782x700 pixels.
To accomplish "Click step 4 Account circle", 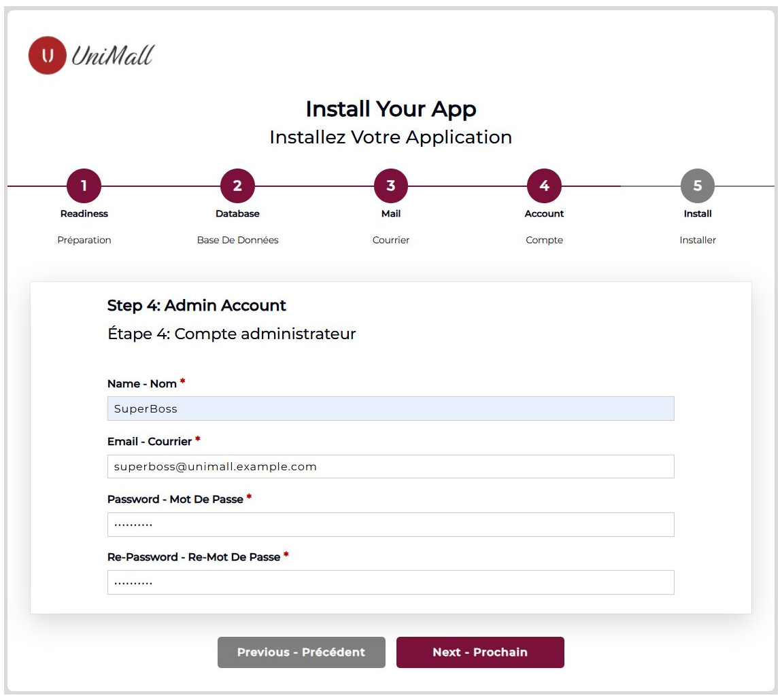I will click(x=544, y=186).
